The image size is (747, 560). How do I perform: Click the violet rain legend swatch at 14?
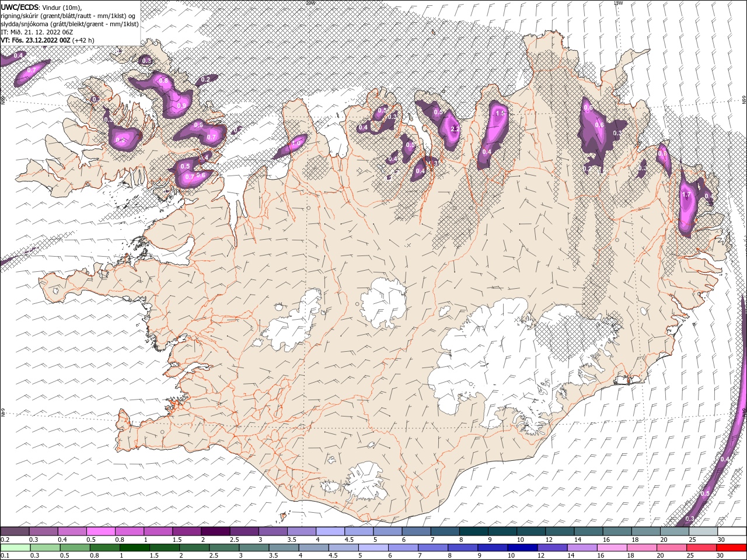click(x=582, y=547)
